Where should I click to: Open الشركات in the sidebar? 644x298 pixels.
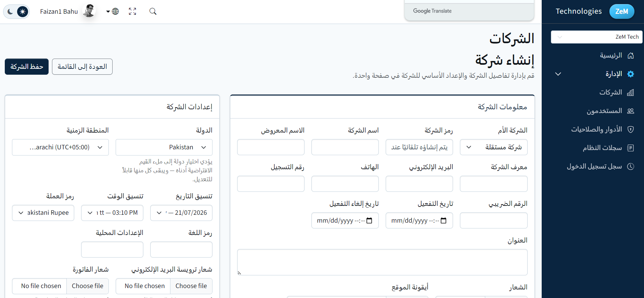click(610, 92)
